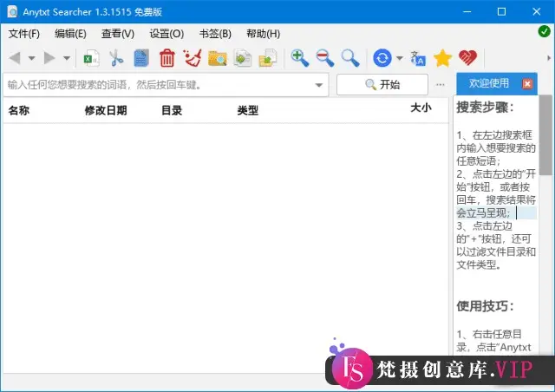Click the translate language icon
This screenshot has width=555, height=392.
pos(418,58)
